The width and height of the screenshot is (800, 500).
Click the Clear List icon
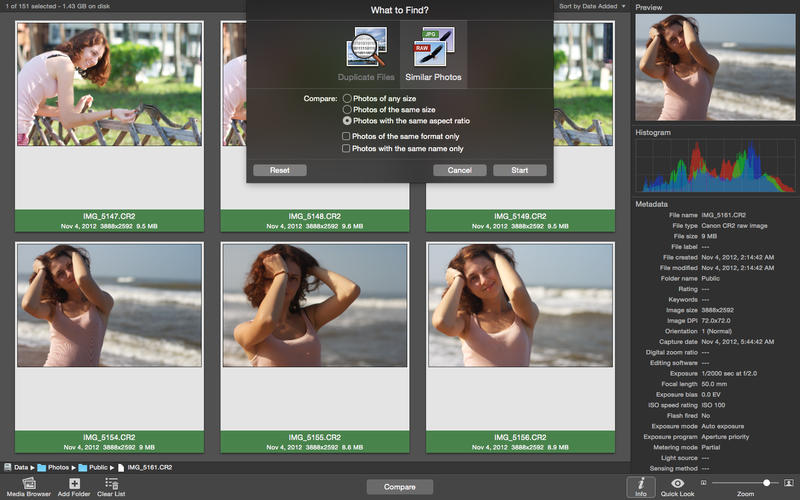tap(111, 483)
